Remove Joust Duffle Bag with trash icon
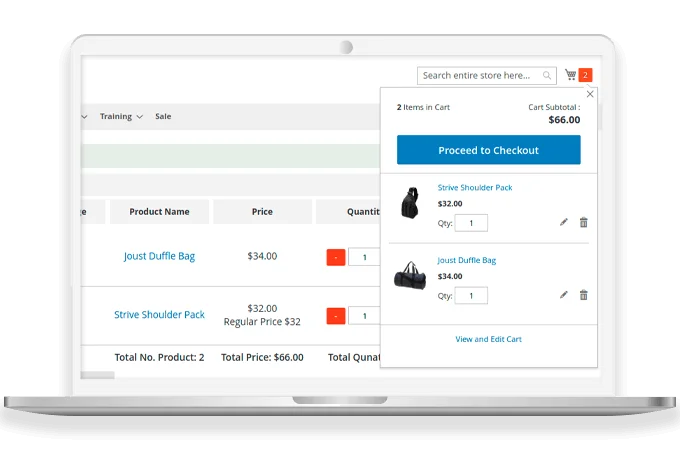 [584, 295]
